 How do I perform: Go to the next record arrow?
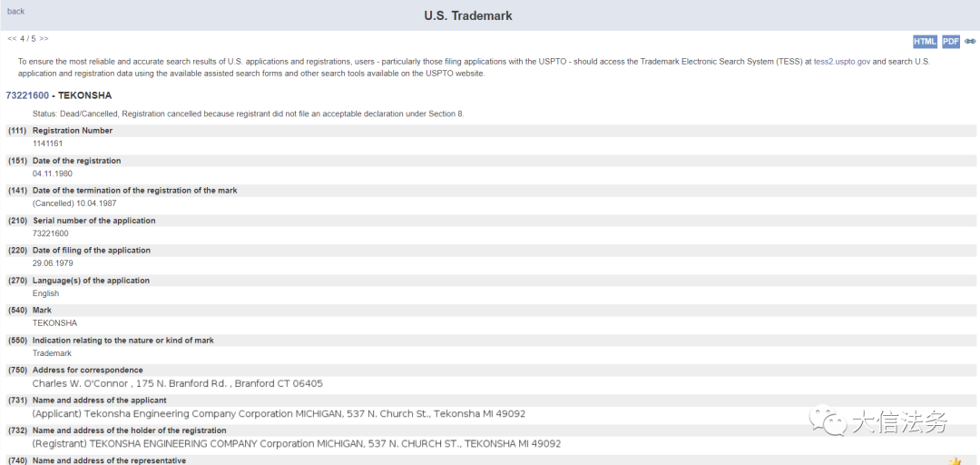pos(44,39)
